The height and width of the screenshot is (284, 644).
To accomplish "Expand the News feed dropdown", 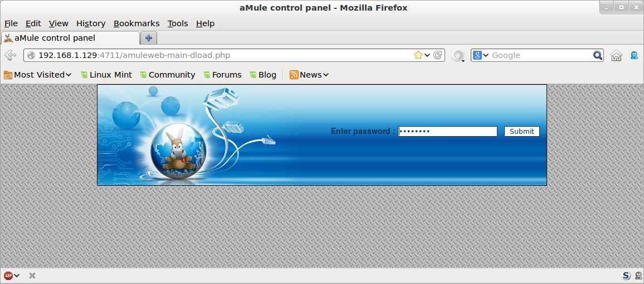I will (309, 75).
